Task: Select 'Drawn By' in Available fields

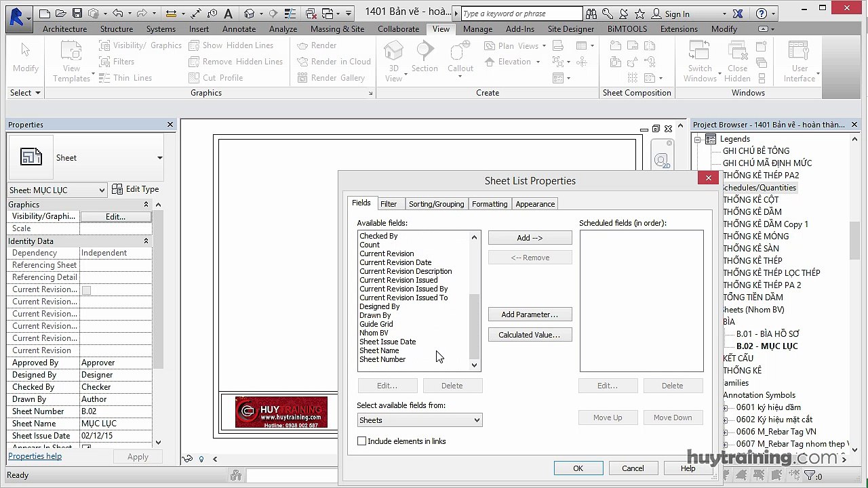Action: pyautogui.click(x=375, y=315)
